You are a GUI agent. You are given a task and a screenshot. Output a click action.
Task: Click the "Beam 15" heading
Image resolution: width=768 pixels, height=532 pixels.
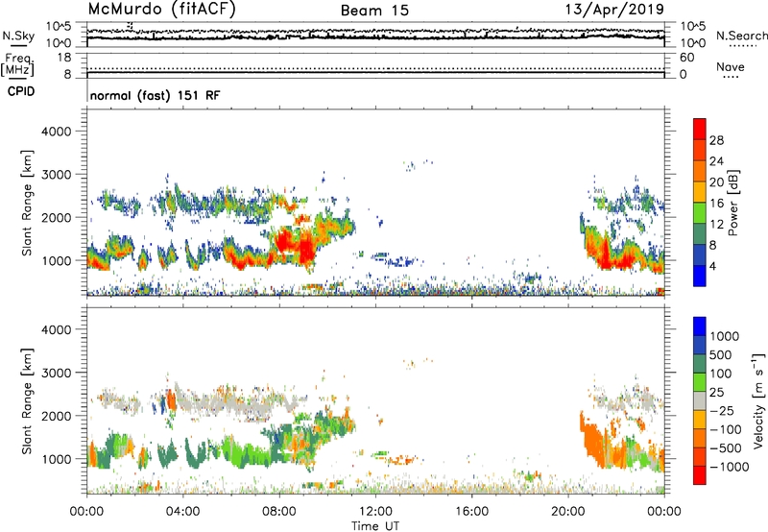click(x=374, y=11)
